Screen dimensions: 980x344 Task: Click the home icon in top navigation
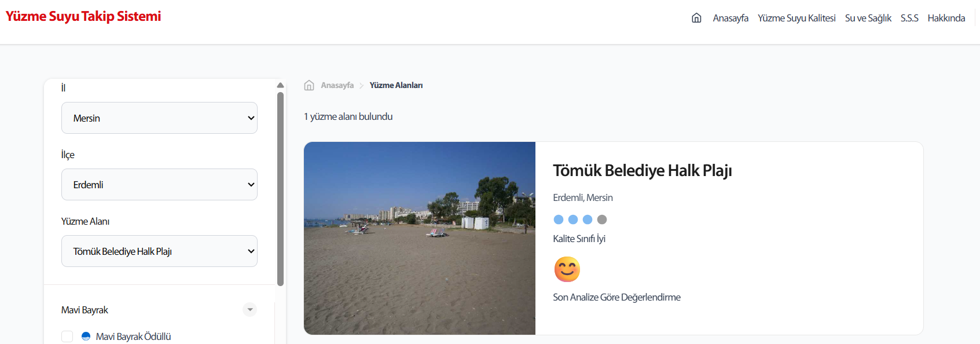point(696,18)
